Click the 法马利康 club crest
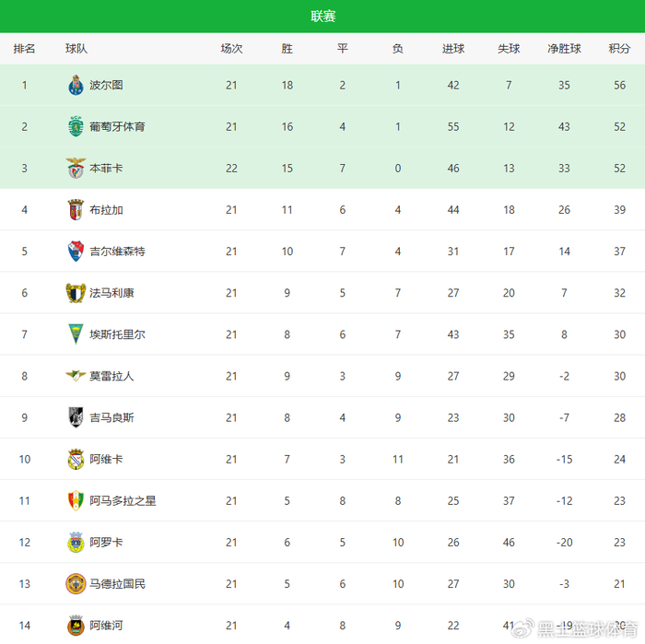645x644 pixels. point(76,293)
